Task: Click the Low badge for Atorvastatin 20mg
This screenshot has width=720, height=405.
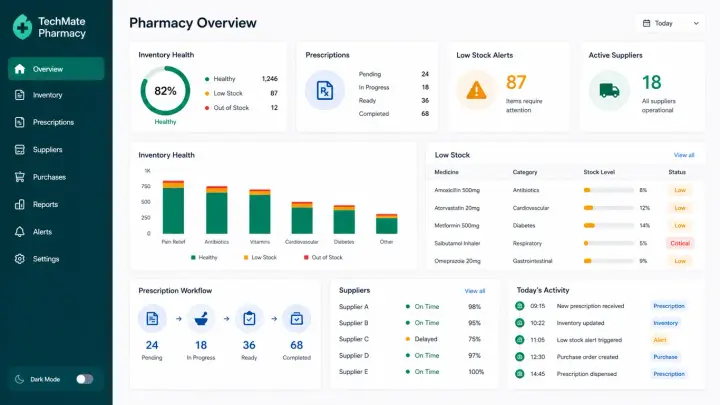Action: click(x=680, y=208)
